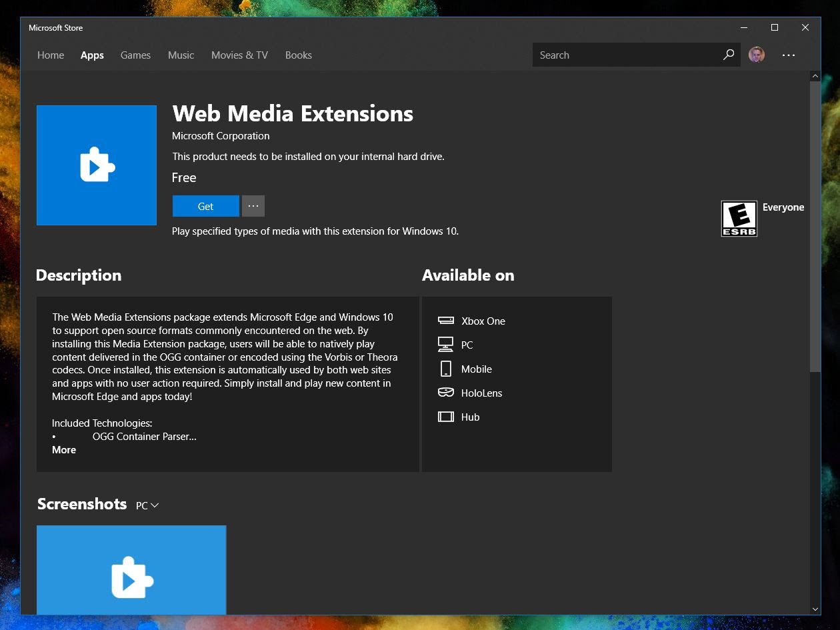Click the Mobile label
Image resolution: width=840 pixels, height=630 pixels.
477,369
